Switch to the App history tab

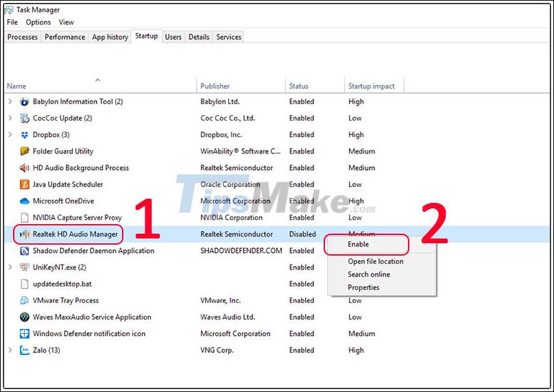point(110,37)
